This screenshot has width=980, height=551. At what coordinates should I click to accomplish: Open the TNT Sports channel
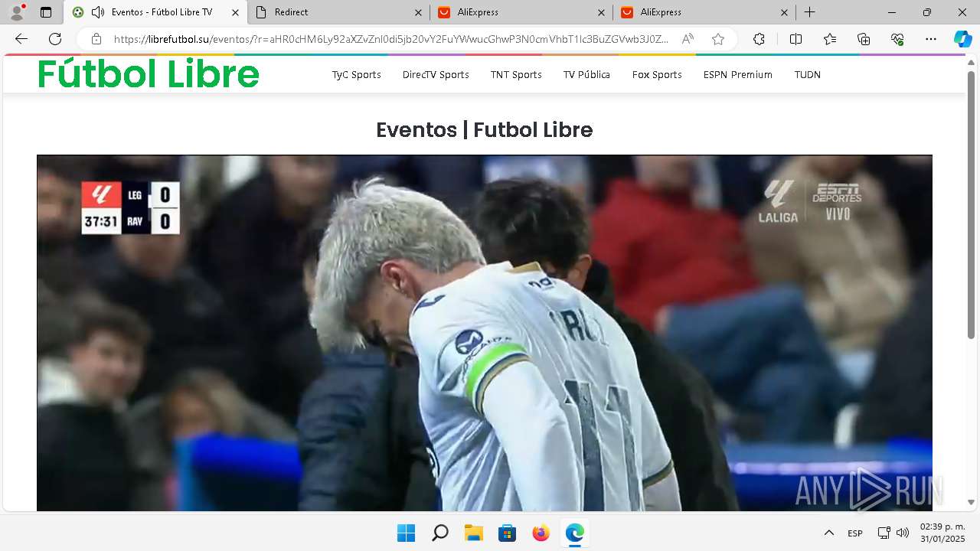point(516,75)
